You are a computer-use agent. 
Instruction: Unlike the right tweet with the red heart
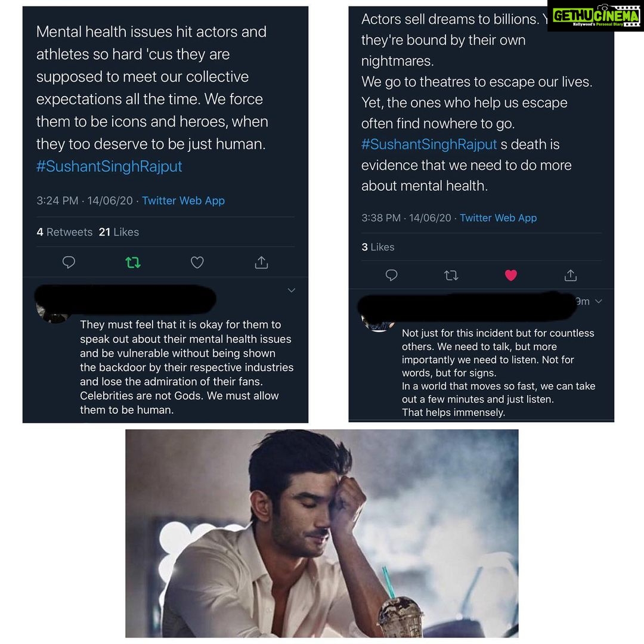point(510,275)
